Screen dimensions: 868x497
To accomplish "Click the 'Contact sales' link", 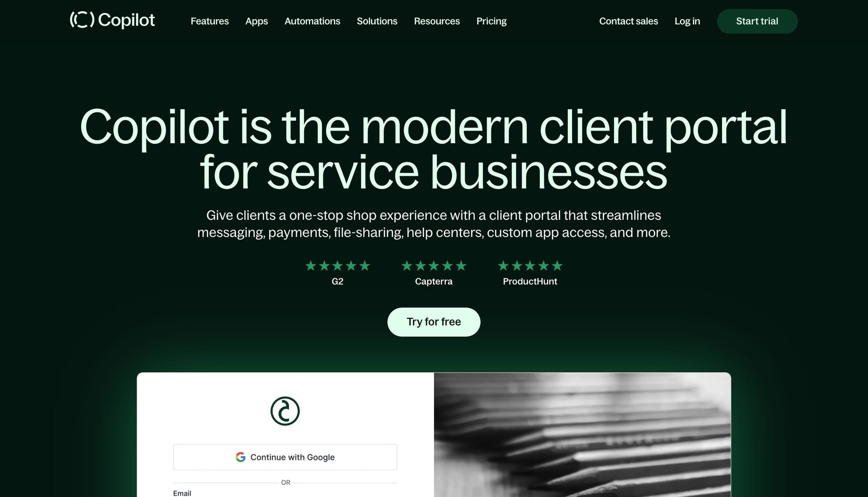I will tap(628, 21).
